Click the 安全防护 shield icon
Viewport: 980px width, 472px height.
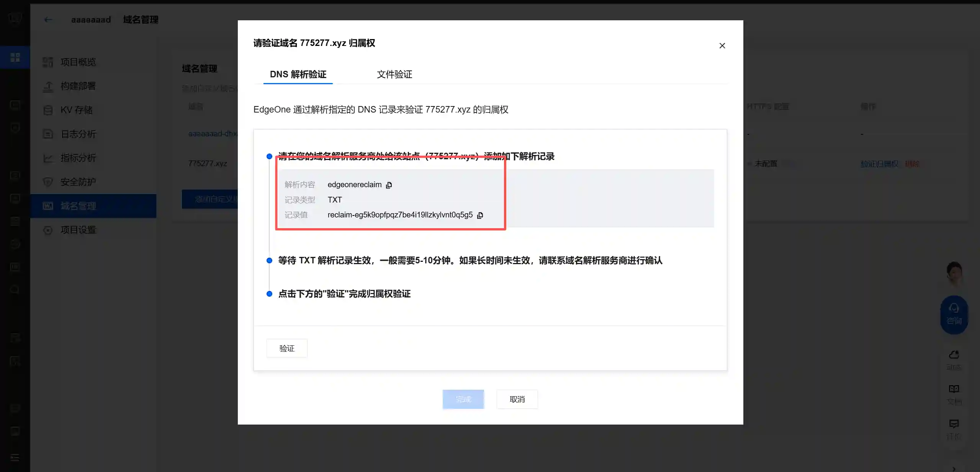click(48, 182)
